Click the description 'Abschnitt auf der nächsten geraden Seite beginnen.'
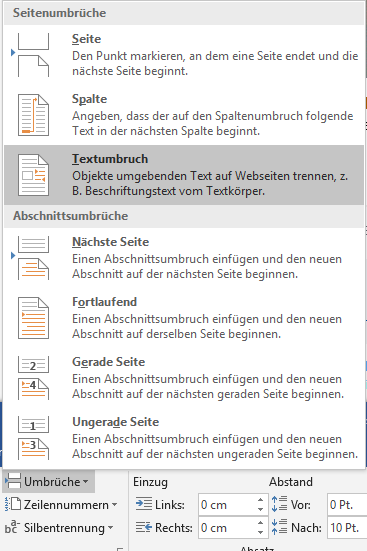This screenshot has width=367, height=551. tap(208, 394)
